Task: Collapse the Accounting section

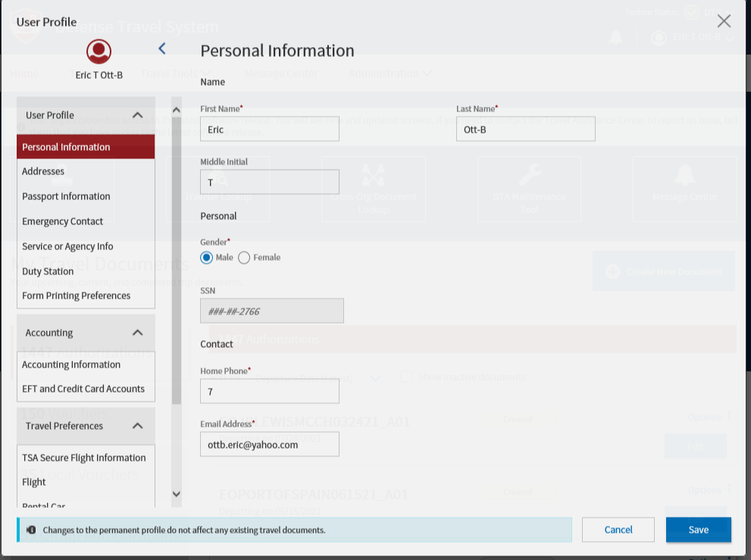Action: (x=137, y=333)
